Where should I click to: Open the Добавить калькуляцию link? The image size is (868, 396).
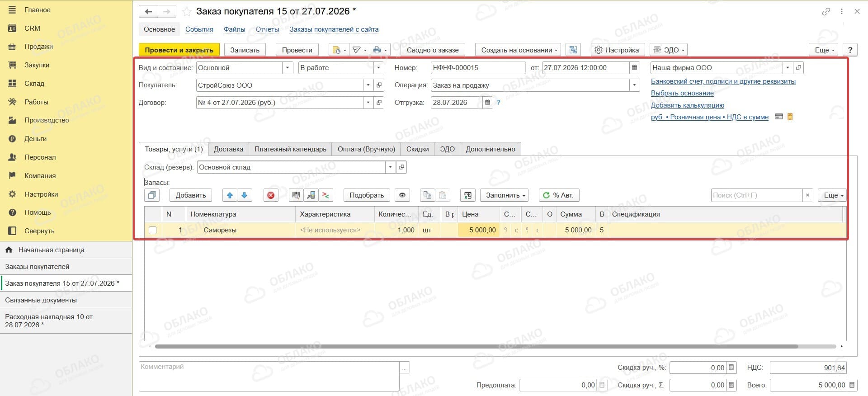tap(688, 105)
